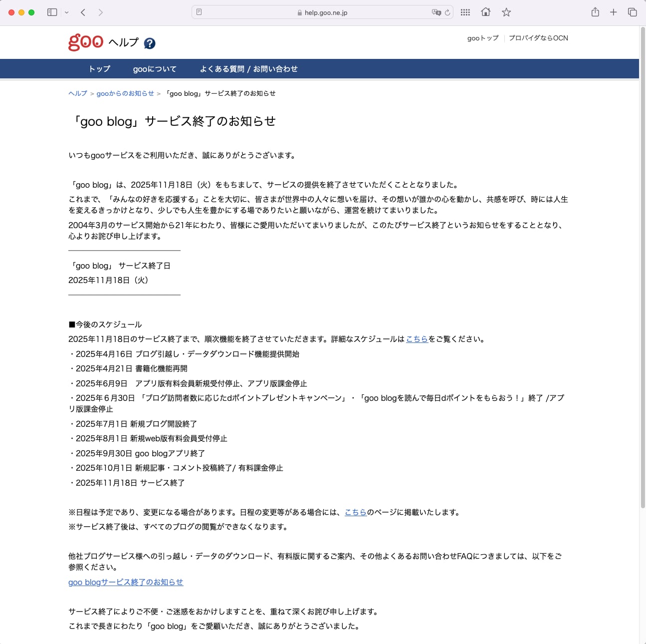Show the tab overview icon
The height and width of the screenshot is (644, 646).
click(x=632, y=12)
